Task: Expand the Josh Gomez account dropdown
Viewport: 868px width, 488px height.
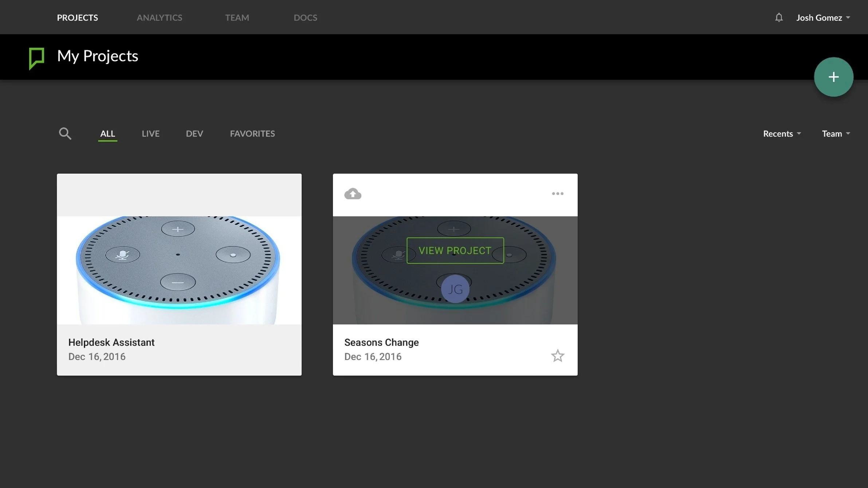Action: (823, 17)
